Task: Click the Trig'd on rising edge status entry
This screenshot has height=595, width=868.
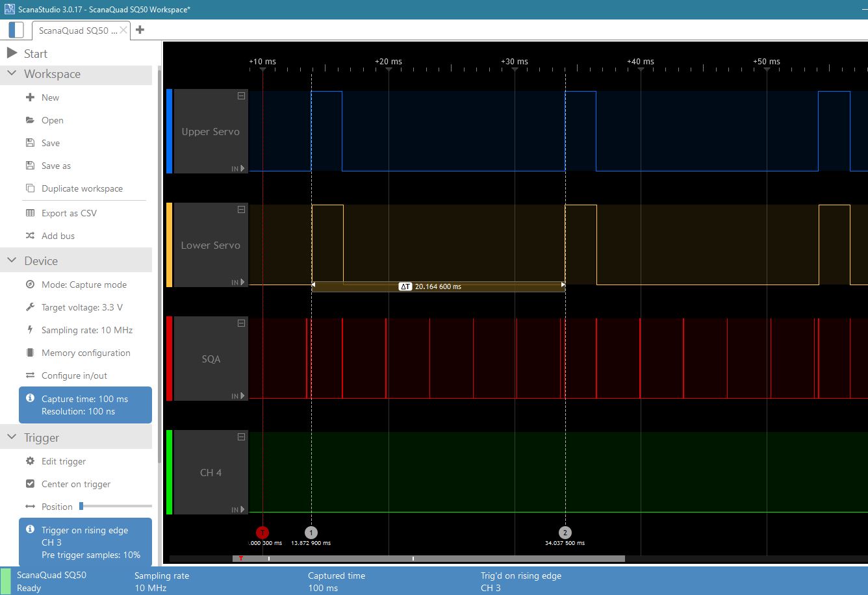Action: [521, 581]
